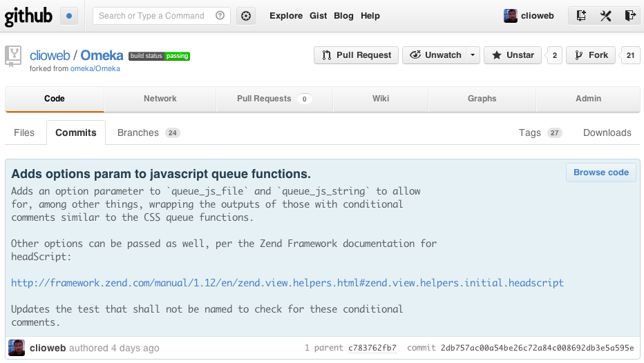Image resolution: width=644 pixels, height=363 pixels.
Task: Click the clioweb avatar in header
Action: [511, 16]
